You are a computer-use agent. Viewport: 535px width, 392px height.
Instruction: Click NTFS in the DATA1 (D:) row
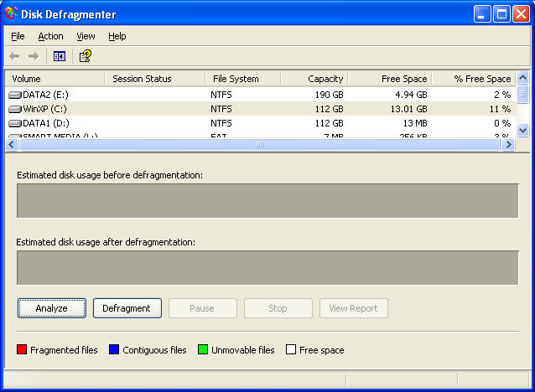click(x=221, y=123)
